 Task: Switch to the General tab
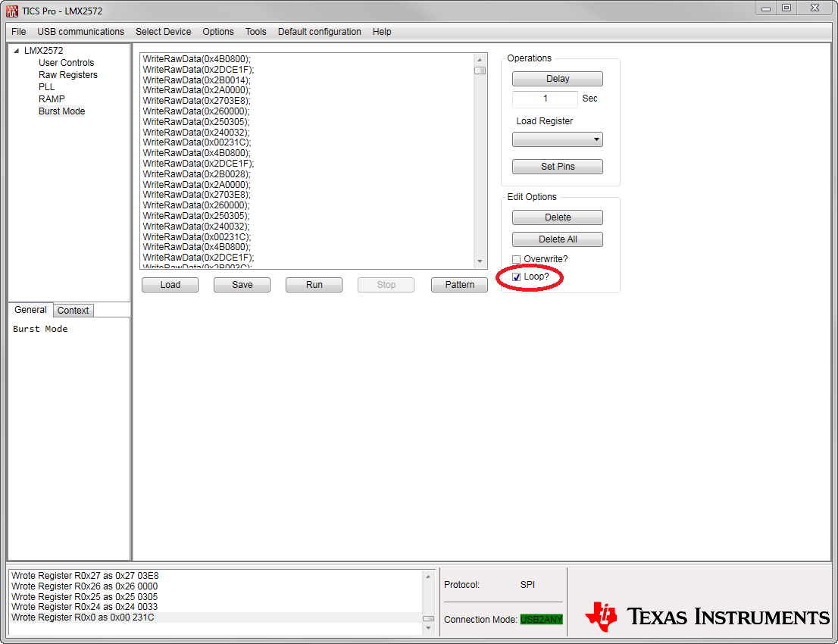[x=30, y=310]
